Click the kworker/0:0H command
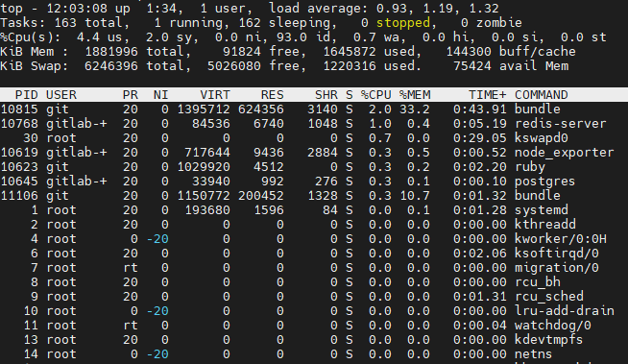This screenshot has width=628, height=364. [561, 239]
